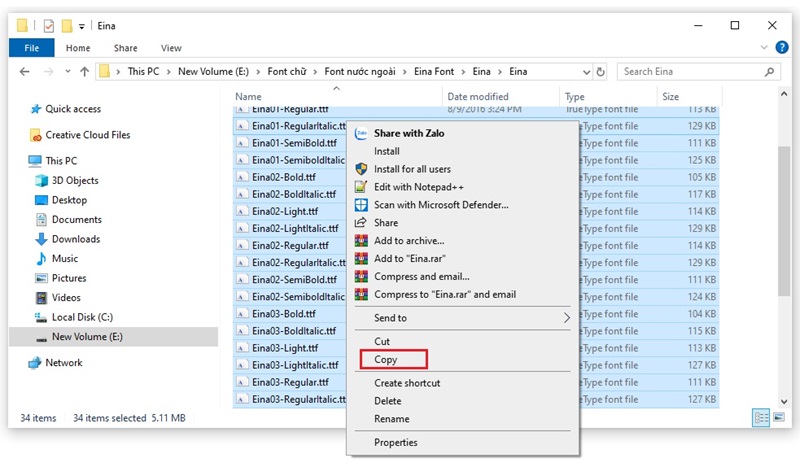
Task: Click the Zalo icon beside Share with Zalo
Action: pos(361,133)
